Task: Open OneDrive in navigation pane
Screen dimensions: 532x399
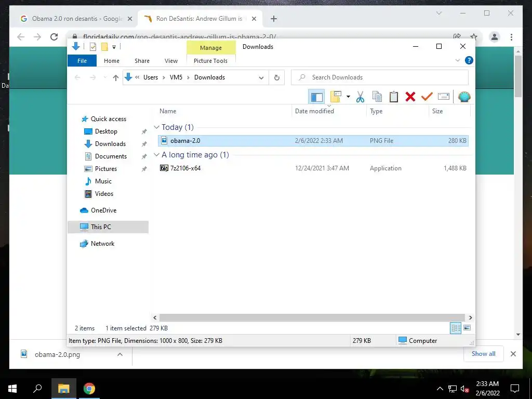Action: coord(103,210)
